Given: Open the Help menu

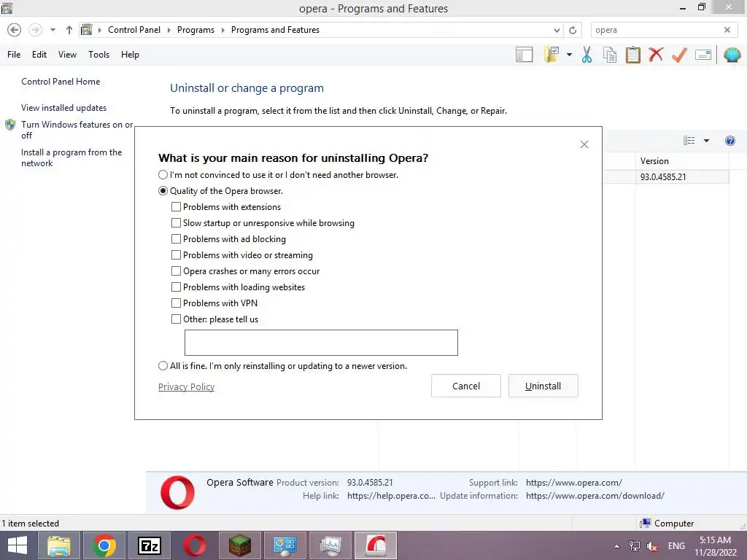Looking at the screenshot, I should click(130, 54).
